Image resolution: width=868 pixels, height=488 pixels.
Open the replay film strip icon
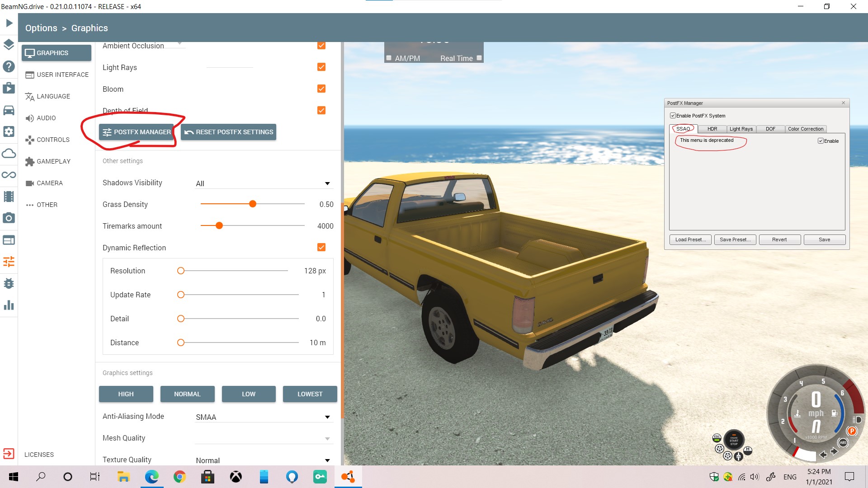pyautogui.click(x=9, y=197)
